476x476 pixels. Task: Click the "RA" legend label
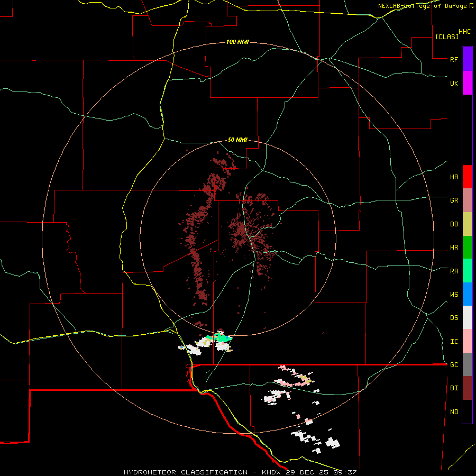click(x=454, y=271)
